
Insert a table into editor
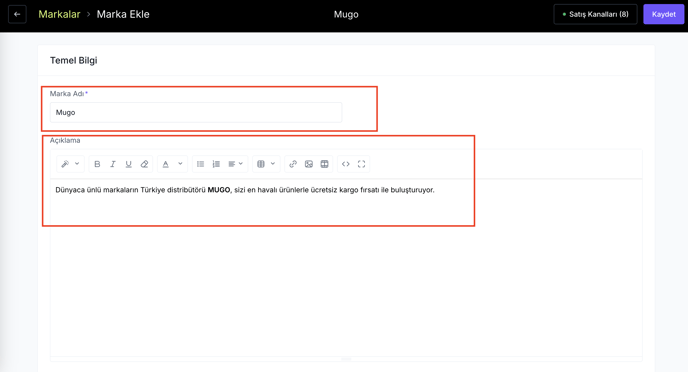tap(325, 164)
